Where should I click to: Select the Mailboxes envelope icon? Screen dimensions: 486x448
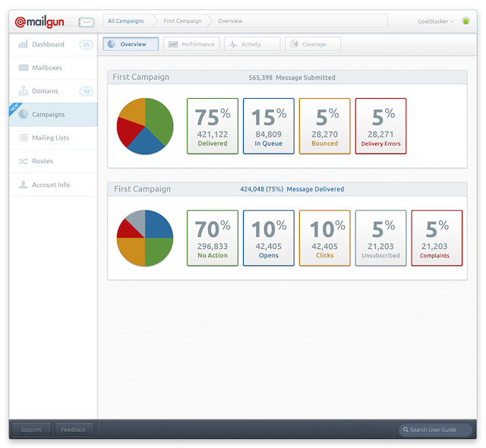(23, 68)
